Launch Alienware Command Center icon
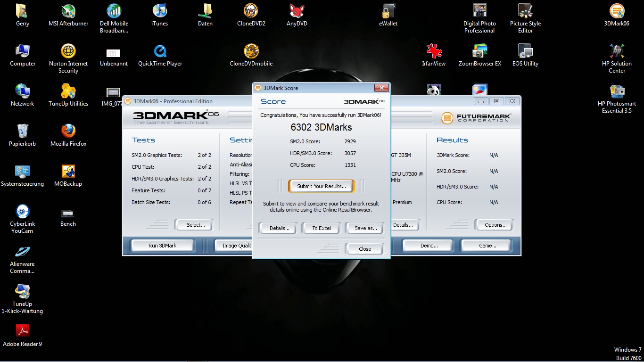 [x=23, y=259]
